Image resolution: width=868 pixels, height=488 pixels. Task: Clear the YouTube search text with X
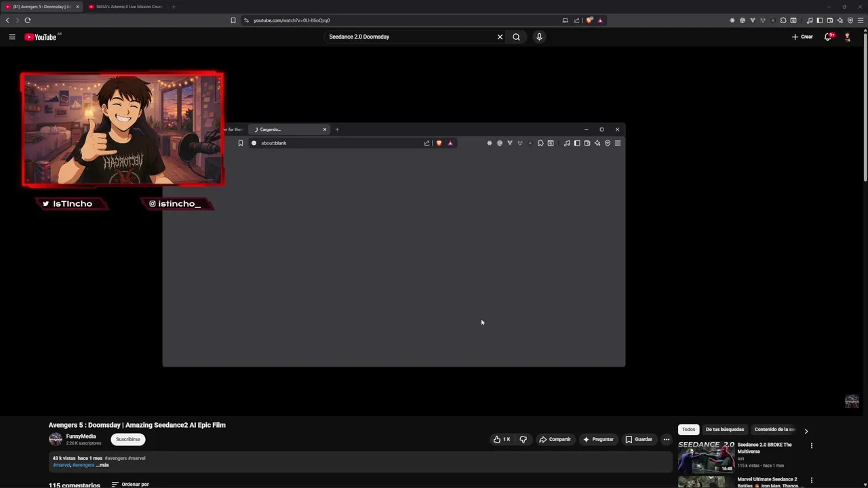[500, 37]
